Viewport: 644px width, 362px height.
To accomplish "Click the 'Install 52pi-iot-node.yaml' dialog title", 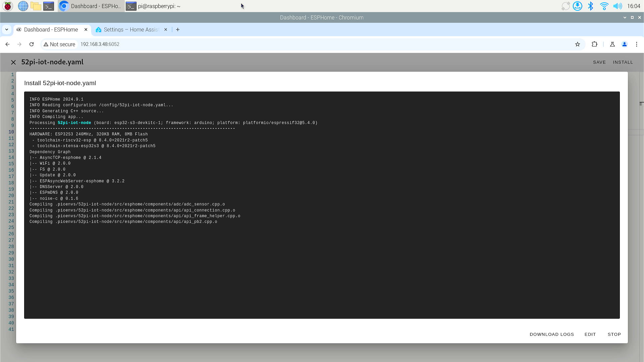I will point(60,83).
